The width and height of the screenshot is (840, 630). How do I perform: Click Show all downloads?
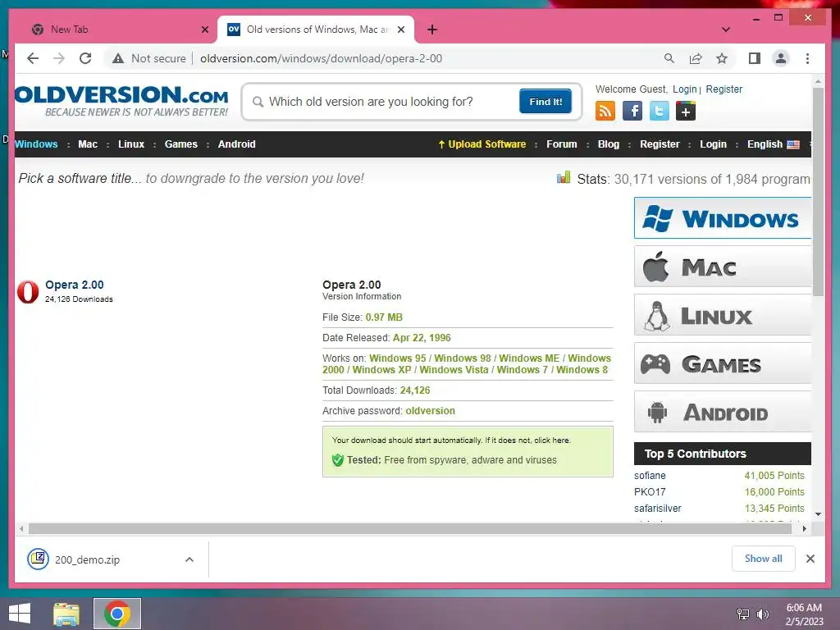764,558
